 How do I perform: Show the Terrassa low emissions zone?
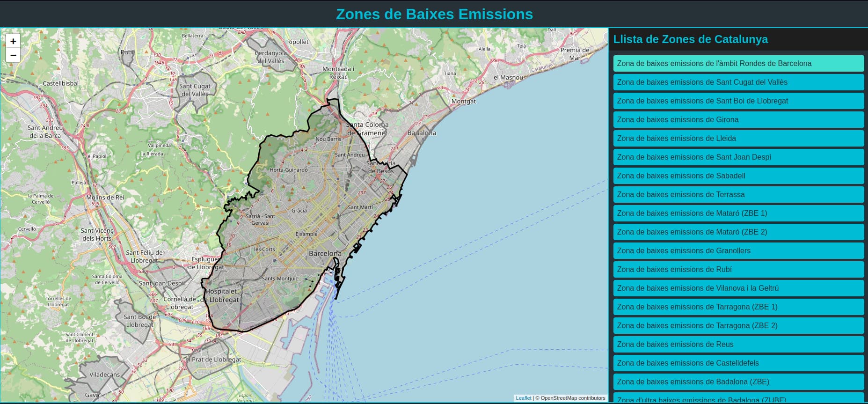pyautogui.click(x=738, y=194)
